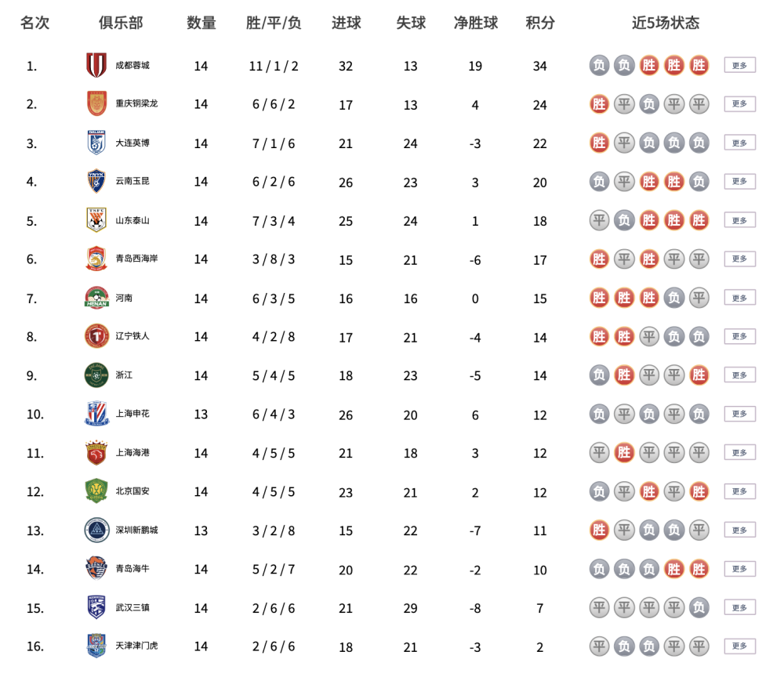Click 更多 button in 武汉三镇 row
Image resolution: width=784 pixels, height=677 pixels.
tap(739, 607)
